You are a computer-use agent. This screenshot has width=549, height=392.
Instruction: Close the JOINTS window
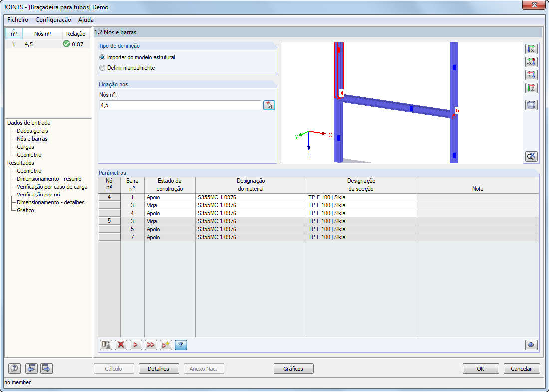pyautogui.click(x=534, y=5)
